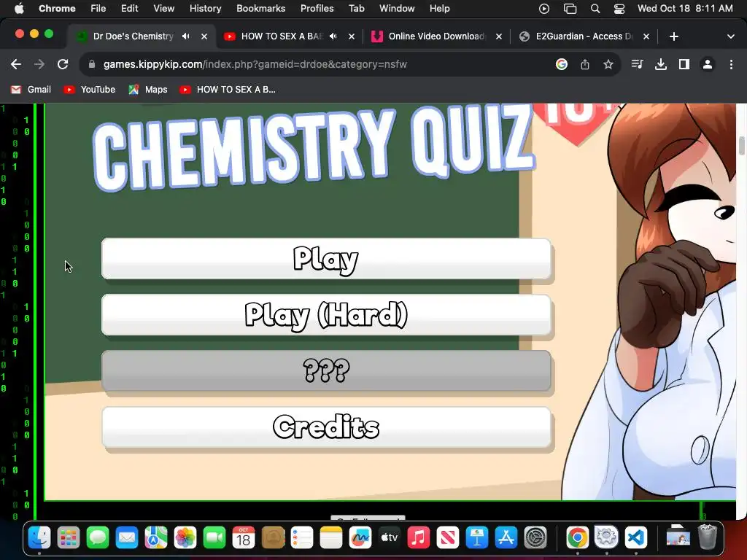The width and height of the screenshot is (747, 560).
Task: Switch to E2Guardian - Access Denied tab
Action: pyautogui.click(x=584, y=36)
